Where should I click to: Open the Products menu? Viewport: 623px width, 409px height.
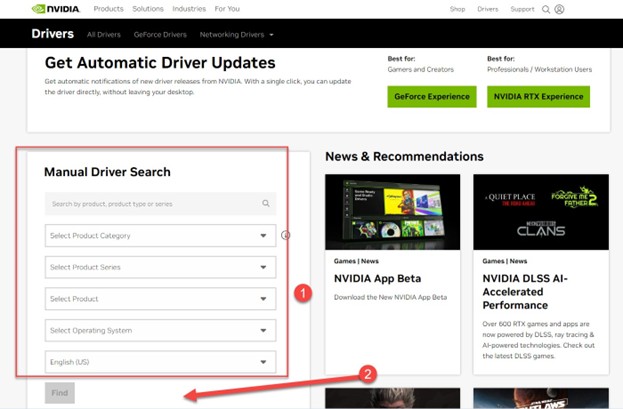pos(108,9)
